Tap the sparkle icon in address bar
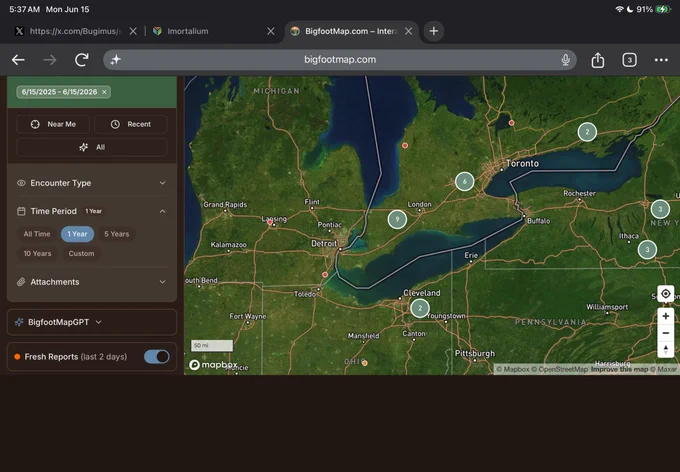The width and height of the screenshot is (680, 472). pos(115,60)
